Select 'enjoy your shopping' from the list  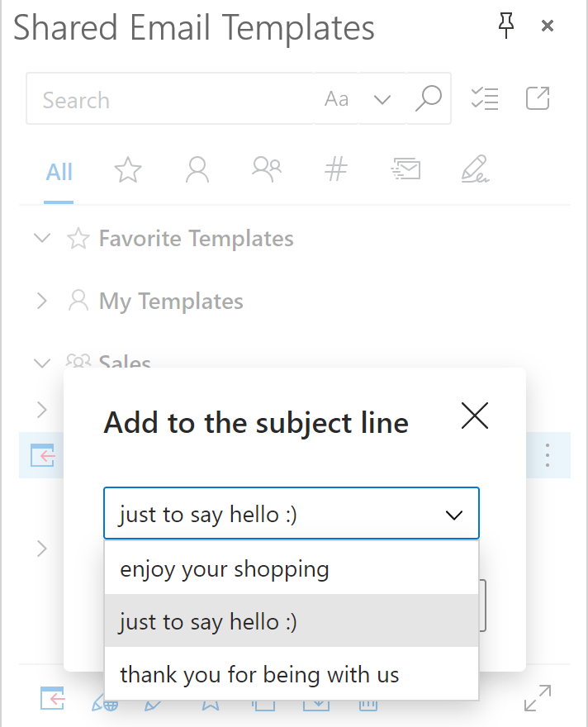pyautogui.click(x=225, y=568)
